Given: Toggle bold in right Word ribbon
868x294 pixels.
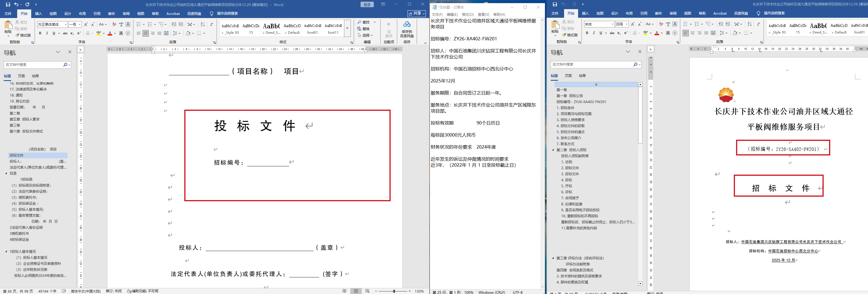Looking at the screenshot, I should [x=587, y=33].
